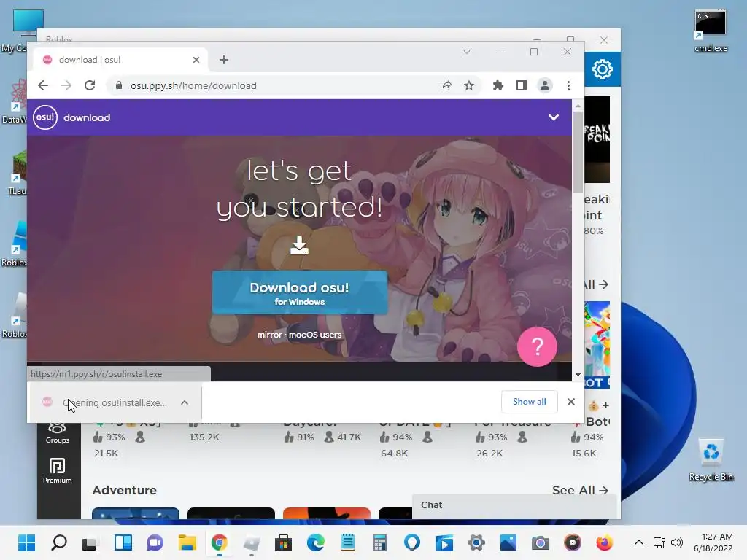Screen dimensions: 747x560
Task: Go back in Chrome history
Action: [43, 86]
